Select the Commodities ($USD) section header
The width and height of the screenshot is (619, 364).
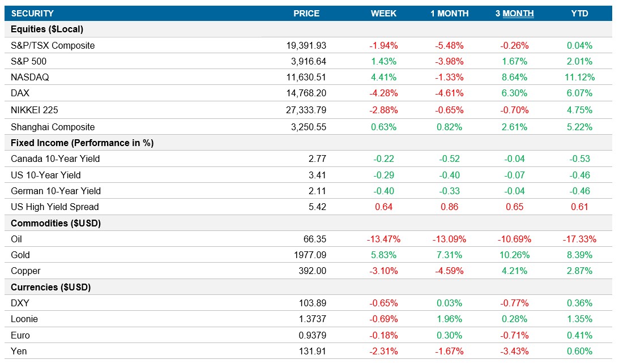click(x=50, y=223)
